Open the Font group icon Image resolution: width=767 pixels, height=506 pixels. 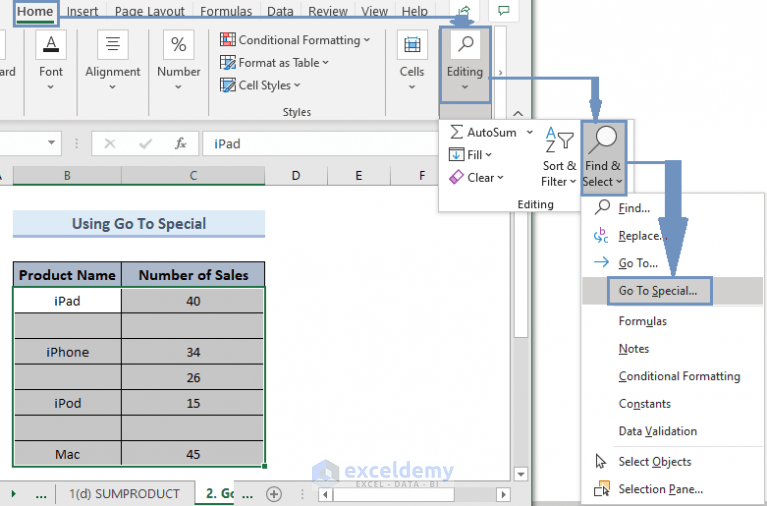pyautogui.click(x=51, y=45)
